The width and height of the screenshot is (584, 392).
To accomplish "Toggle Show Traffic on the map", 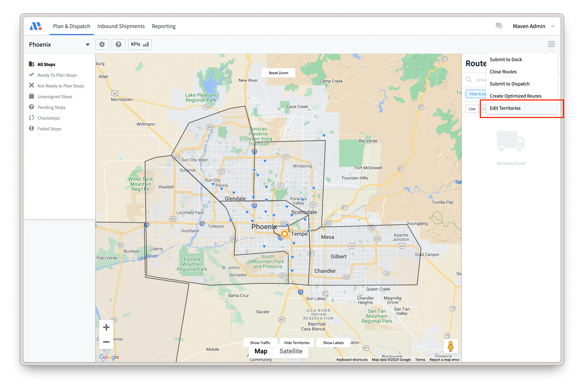I will 260,342.
